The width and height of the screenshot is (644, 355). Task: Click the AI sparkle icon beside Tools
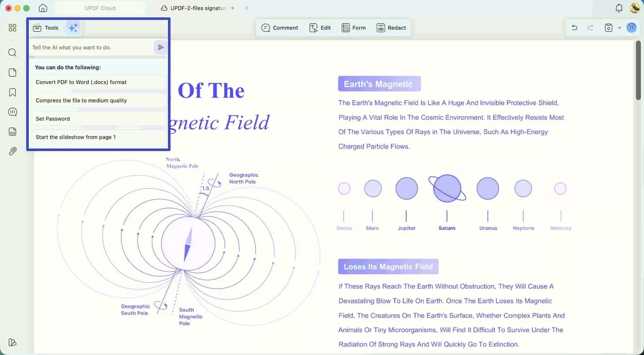point(73,28)
